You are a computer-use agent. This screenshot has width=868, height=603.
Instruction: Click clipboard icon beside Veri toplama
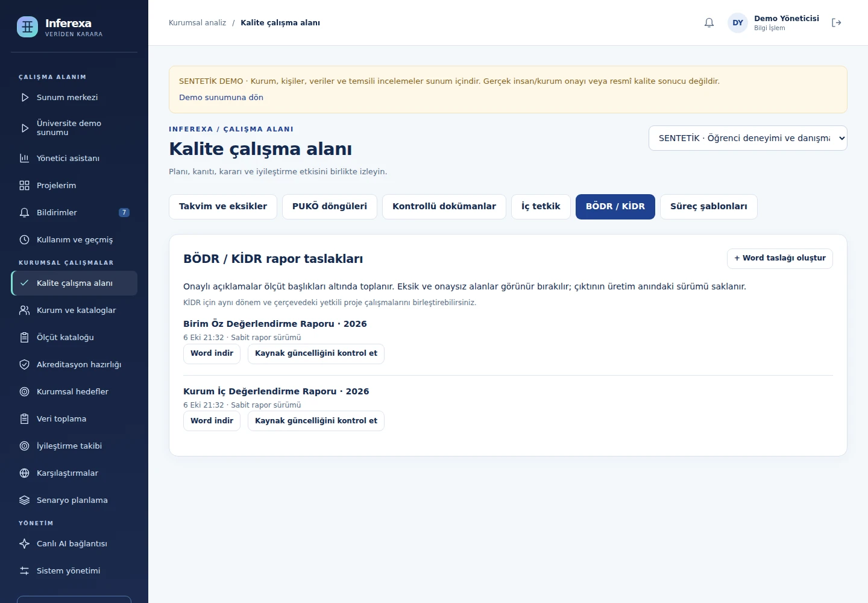coord(25,419)
